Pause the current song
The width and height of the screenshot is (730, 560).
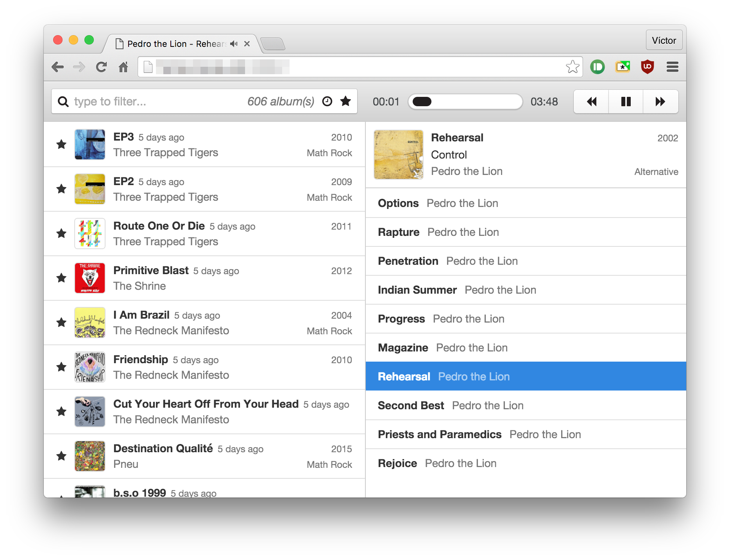(x=626, y=102)
